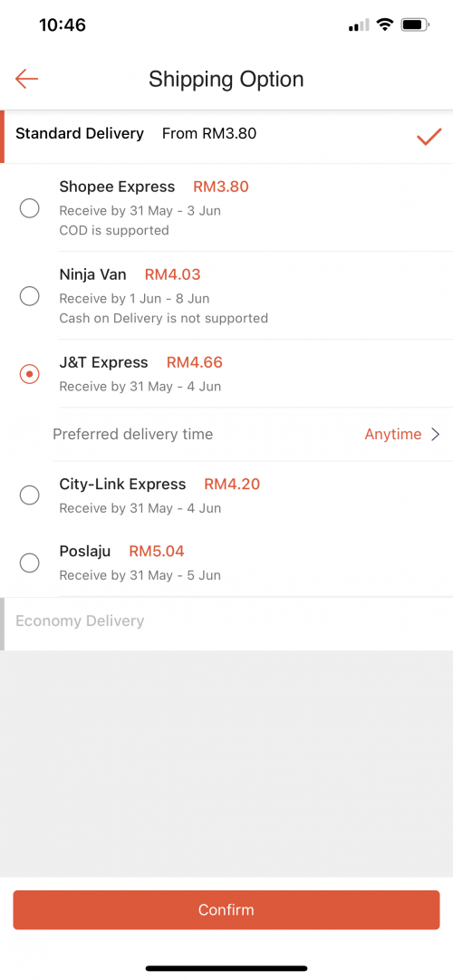The height and width of the screenshot is (980, 453).
Task: Tap the Confirm button
Action: pos(226,909)
